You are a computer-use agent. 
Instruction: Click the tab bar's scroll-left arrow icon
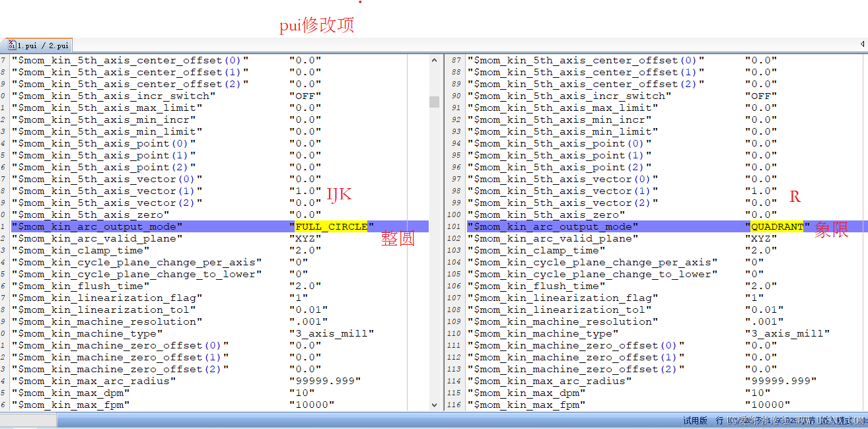click(x=863, y=44)
